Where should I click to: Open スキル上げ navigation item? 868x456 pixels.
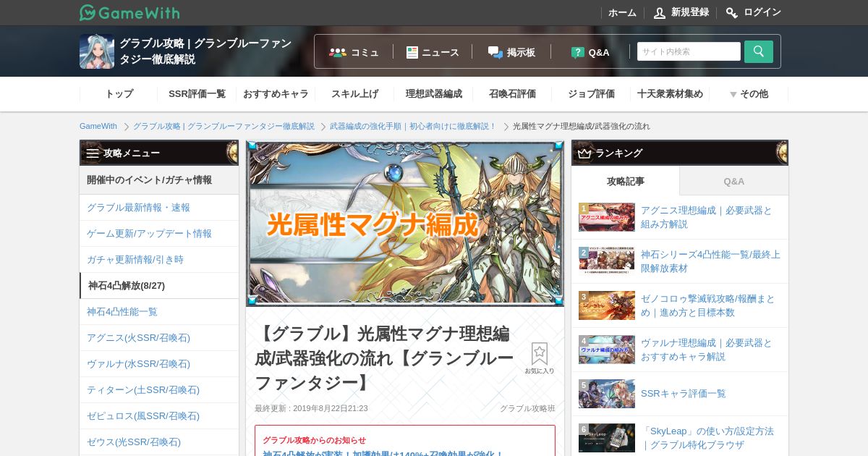click(x=354, y=94)
